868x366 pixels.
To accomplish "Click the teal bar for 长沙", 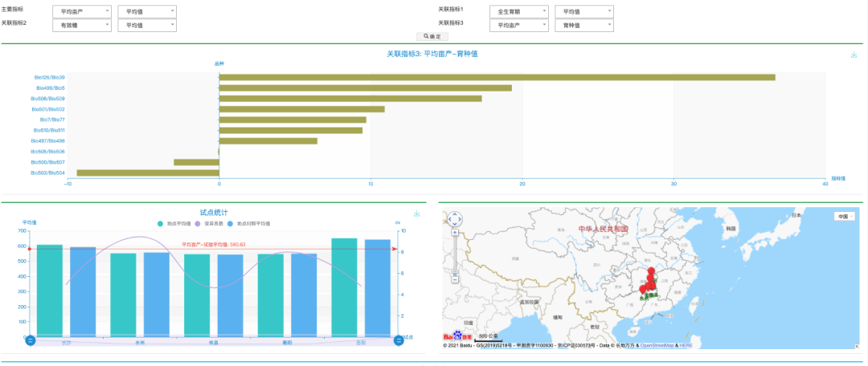I will point(50,291).
